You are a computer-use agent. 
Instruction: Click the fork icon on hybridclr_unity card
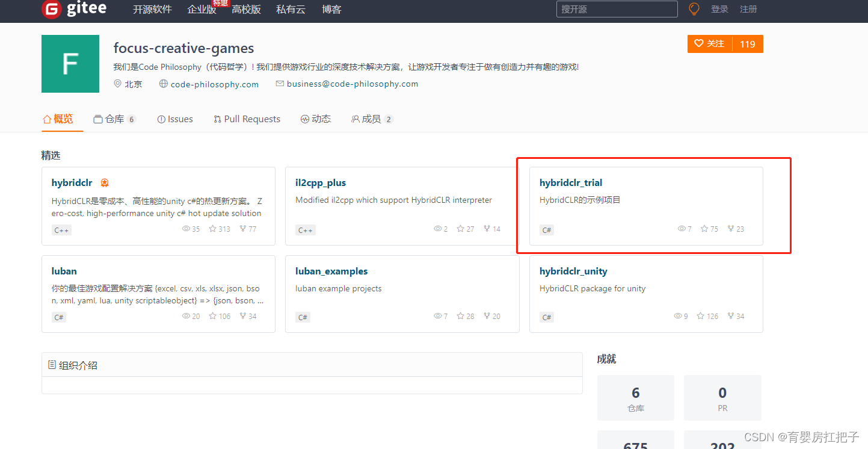click(731, 316)
